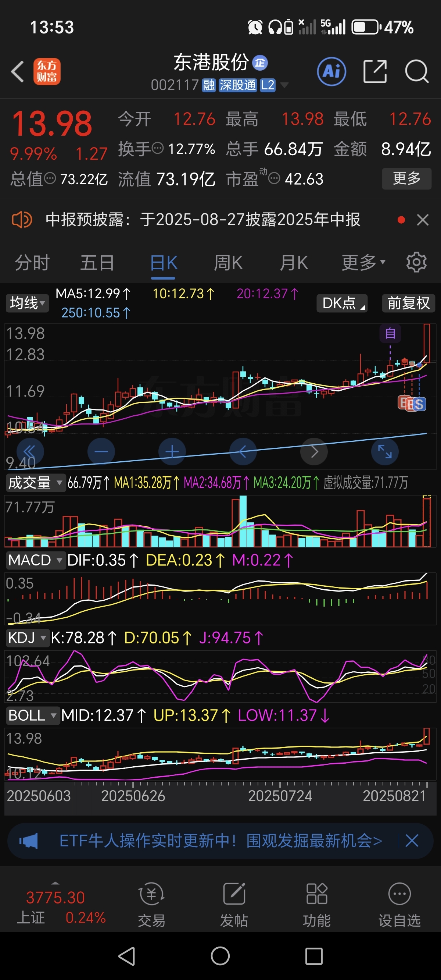441x980 pixels.
Task: Open the 交易 trading button
Action: 151,905
